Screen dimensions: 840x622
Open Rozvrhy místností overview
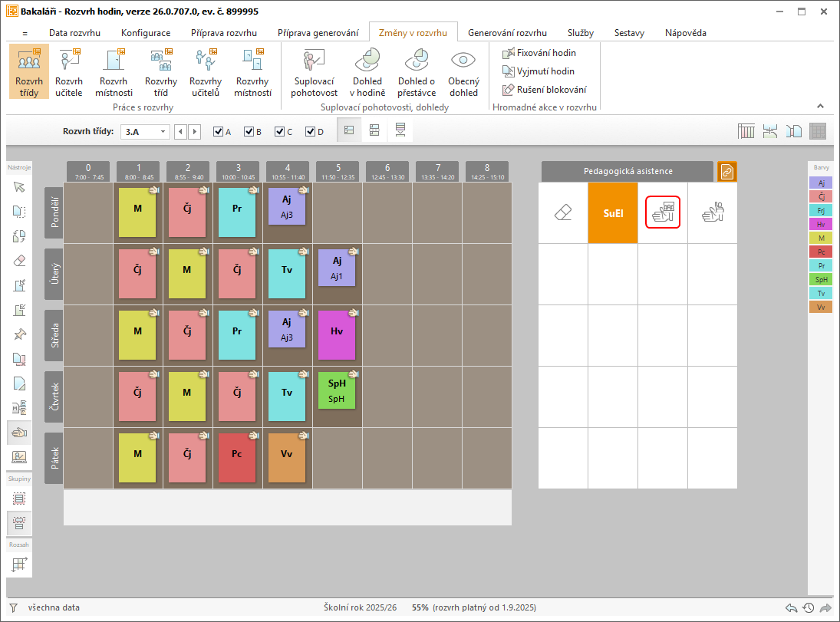coord(252,72)
